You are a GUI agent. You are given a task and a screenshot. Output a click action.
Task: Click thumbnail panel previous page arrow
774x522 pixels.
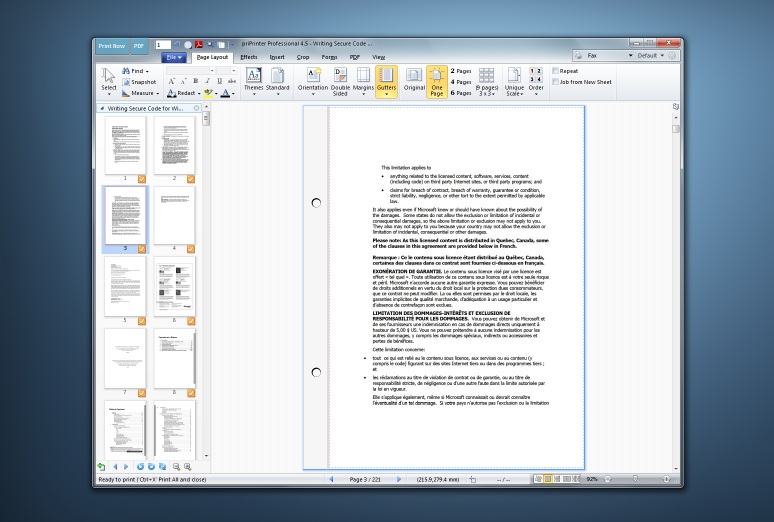(116, 467)
